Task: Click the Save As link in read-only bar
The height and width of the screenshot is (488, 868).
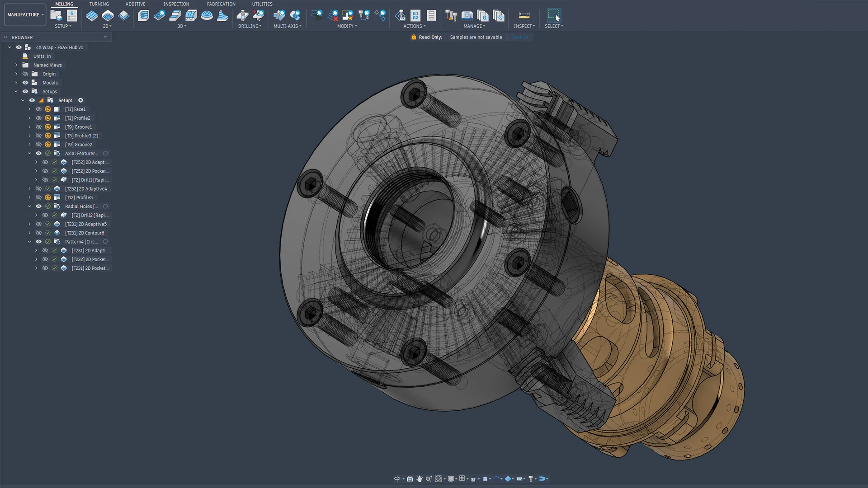Action: (x=520, y=37)
